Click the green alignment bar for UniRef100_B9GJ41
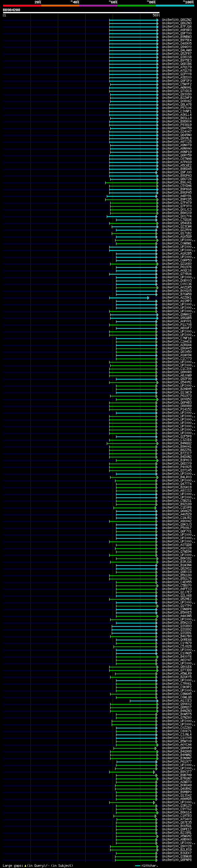This screenshot has width=197, height=868. tap(132, 183)
